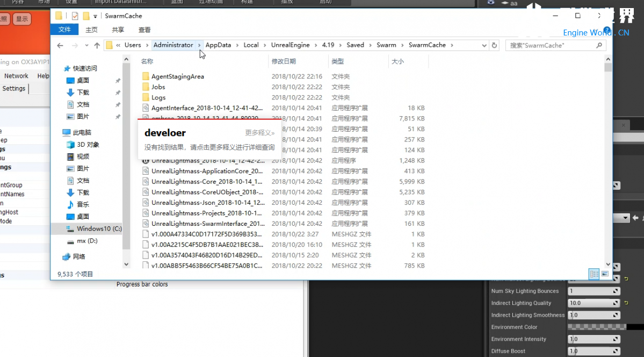644x357 pixels.
Task: Click AppData in the address breadcrumb
Action: (218, 45)
